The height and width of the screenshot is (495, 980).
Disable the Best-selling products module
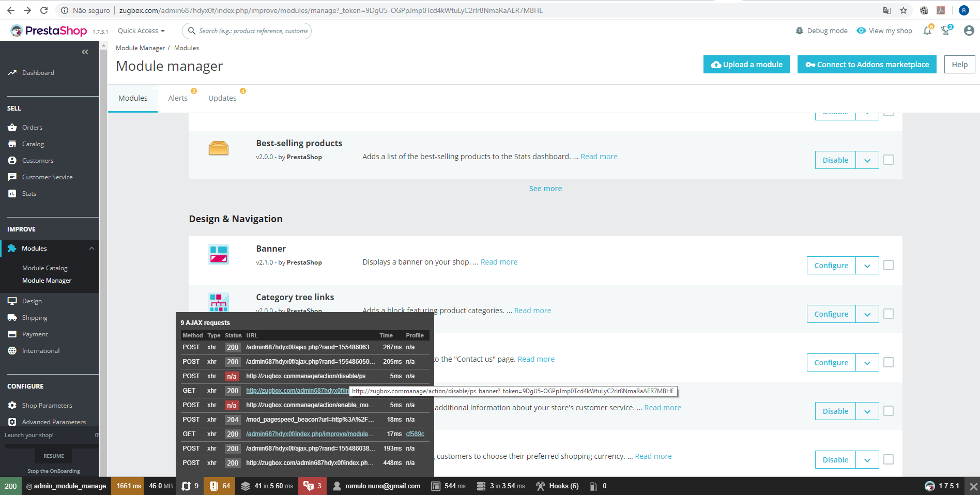tap(835, 160)
